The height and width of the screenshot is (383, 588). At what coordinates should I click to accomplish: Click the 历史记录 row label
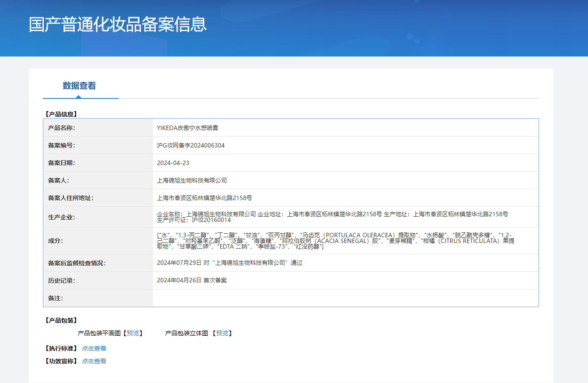[x=62, y=281]
